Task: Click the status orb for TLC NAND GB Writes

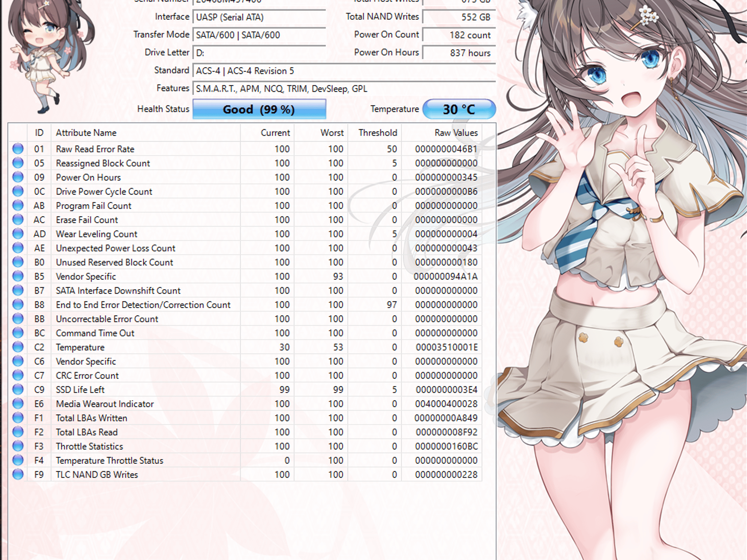Action: pos(18,474)
